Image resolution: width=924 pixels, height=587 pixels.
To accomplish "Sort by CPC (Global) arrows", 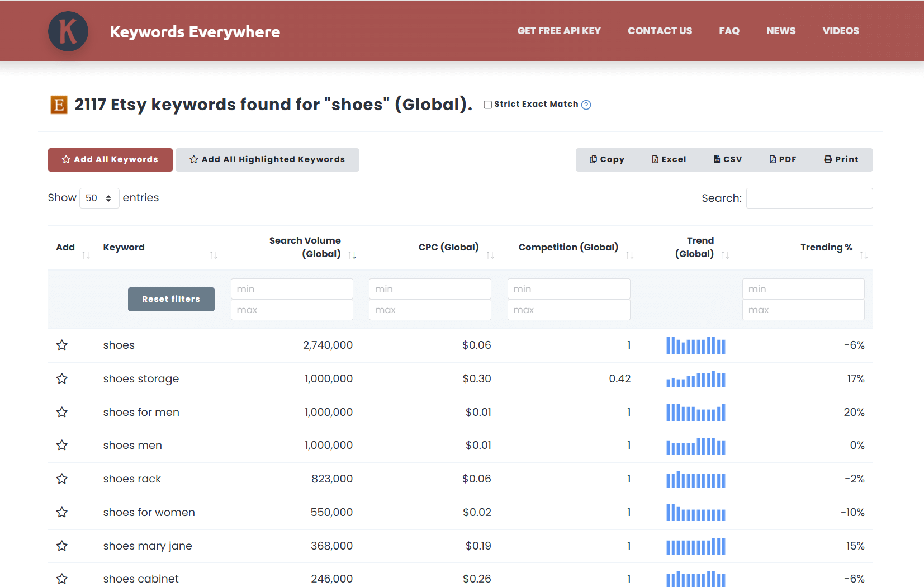I will (490, 255).
